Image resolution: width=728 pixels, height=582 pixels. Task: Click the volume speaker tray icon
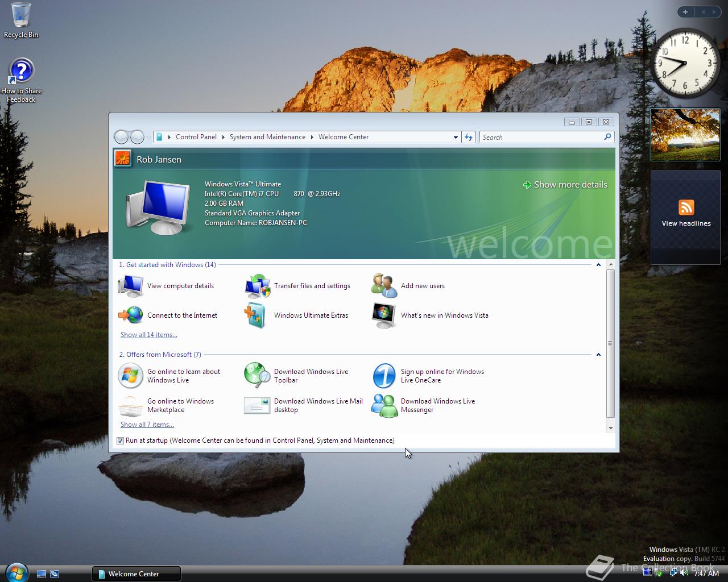[x=684, y=573]
